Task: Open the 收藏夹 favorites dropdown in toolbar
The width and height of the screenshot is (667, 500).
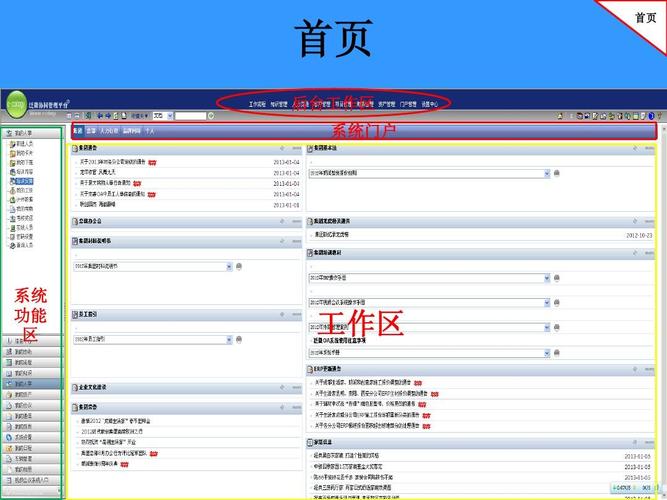Action: pyautogui.click(x=140, y=116)
